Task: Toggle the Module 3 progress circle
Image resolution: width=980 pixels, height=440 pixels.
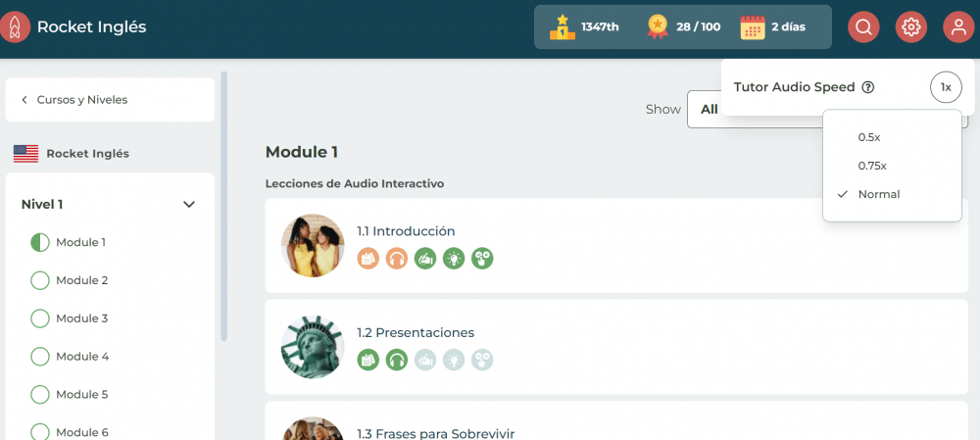Action: coord(40,318)
